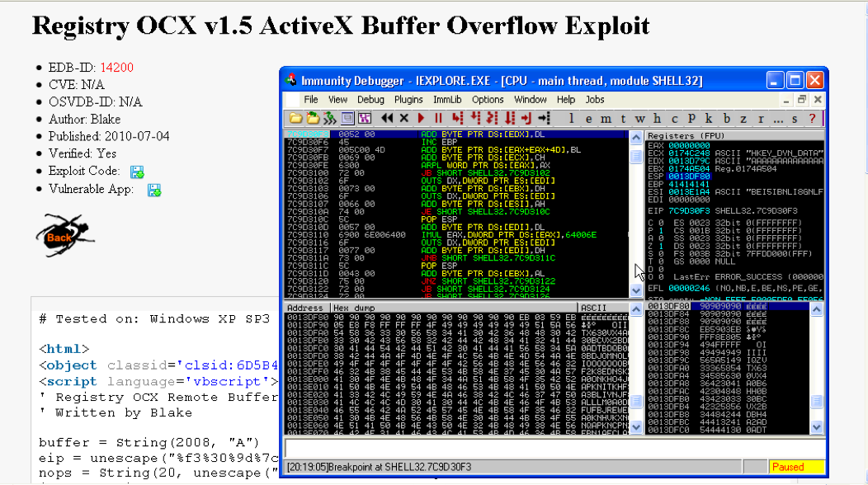Open the ImmLib menu
The image size is (868, 485).
tap(447, 100)
